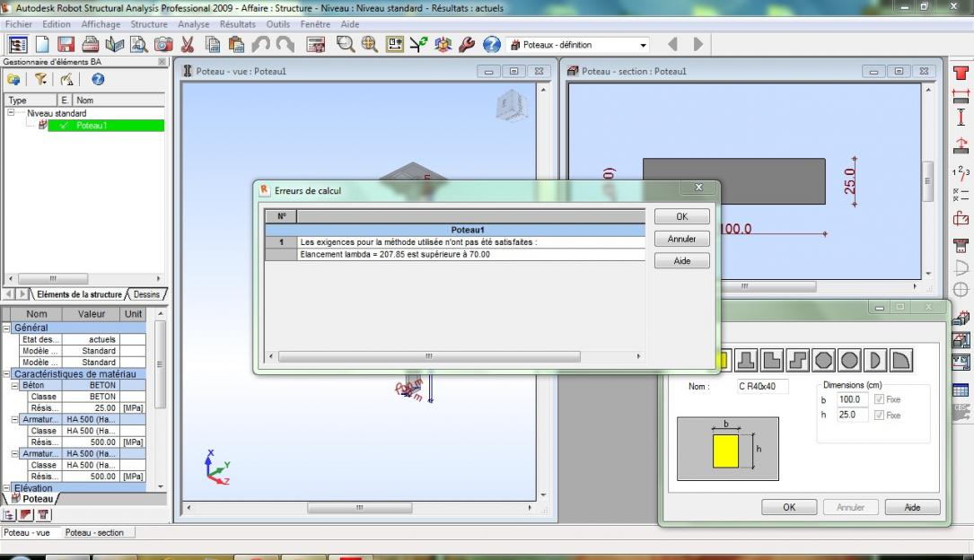Collapse the Niveau standard tree node
Image resolution: width=974 pixels, height=560 pixels.
[11, 113]
